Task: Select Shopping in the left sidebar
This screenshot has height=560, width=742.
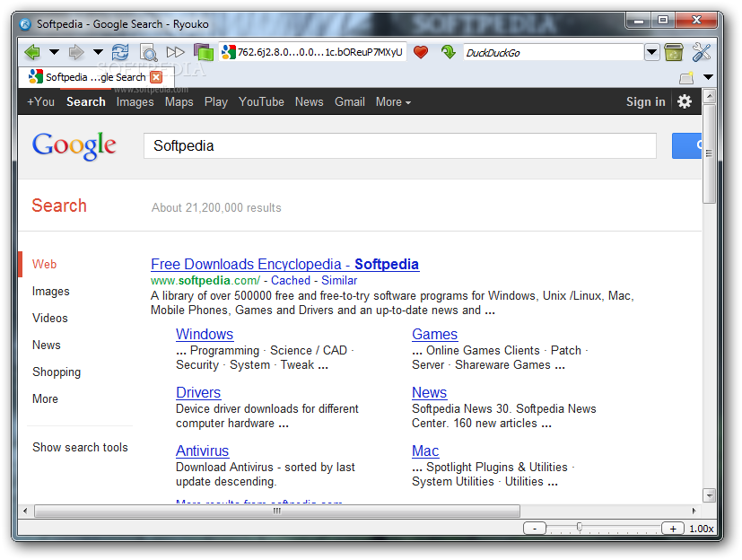Action: (57, 372)
